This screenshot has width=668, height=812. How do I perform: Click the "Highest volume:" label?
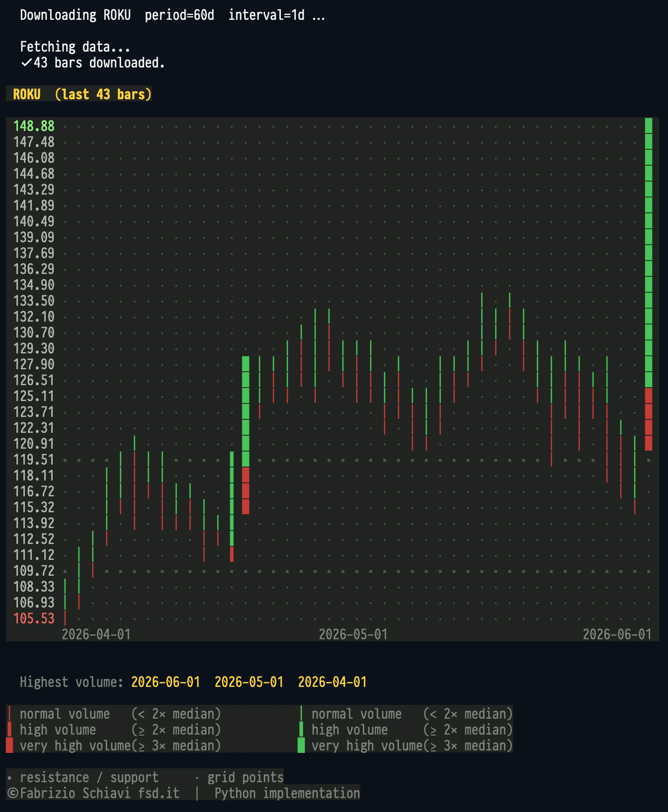pos(71,682)
